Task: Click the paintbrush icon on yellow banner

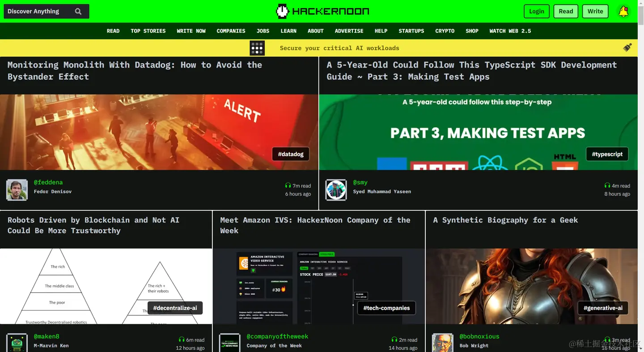Action: click(x=627, y=47)
